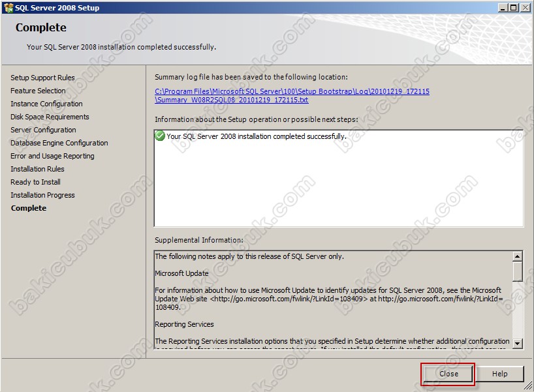Click the supplemental information scrollbar thumb
The height and width of the screenshot is (392, 534).
pyautogui.click(x=517, y=271)
